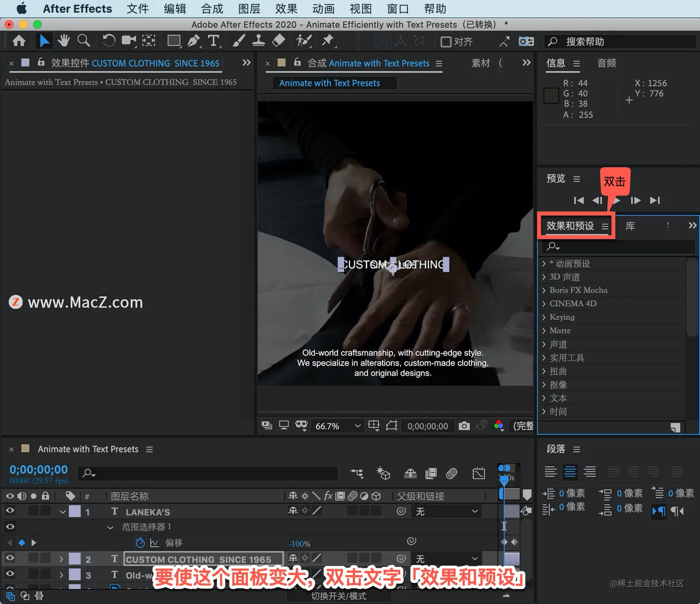Expand the 3D 声道 effects category

coord(544,277)
